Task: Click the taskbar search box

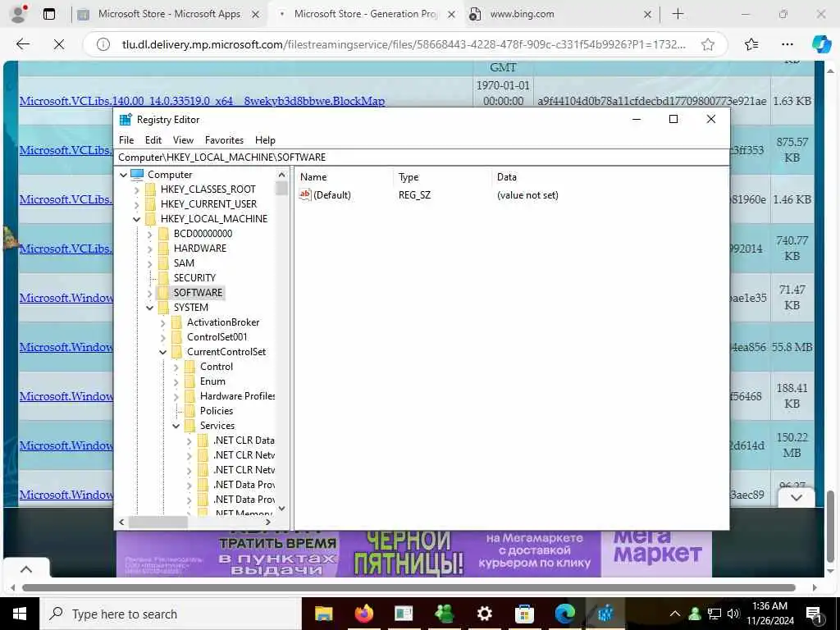Action: pos(171,614)
